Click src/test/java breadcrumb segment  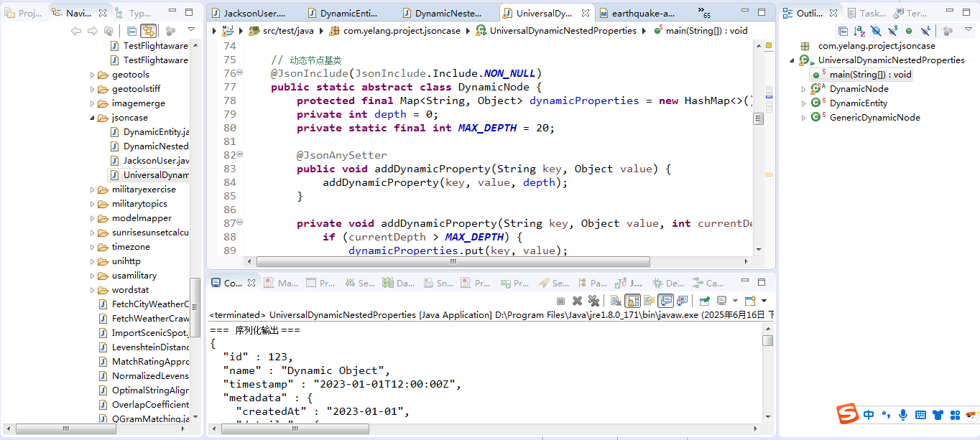pyautogui.click(x=282, y=31)
